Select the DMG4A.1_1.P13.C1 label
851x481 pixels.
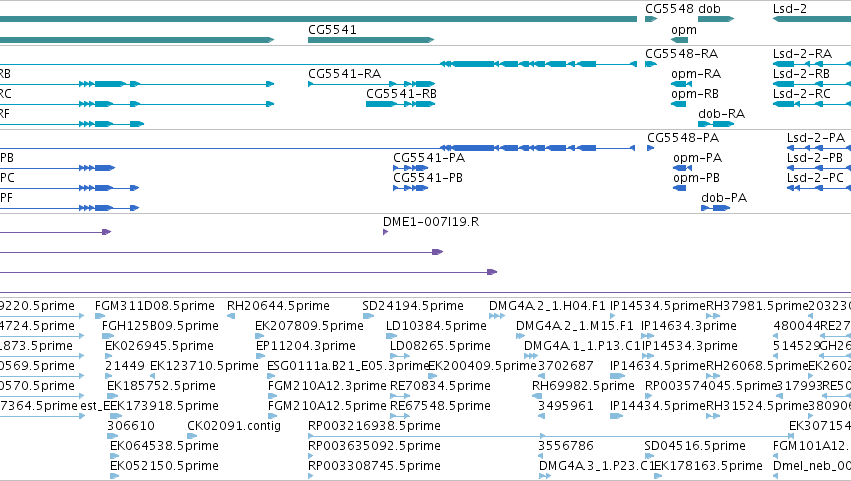click(x=582, y=346)
